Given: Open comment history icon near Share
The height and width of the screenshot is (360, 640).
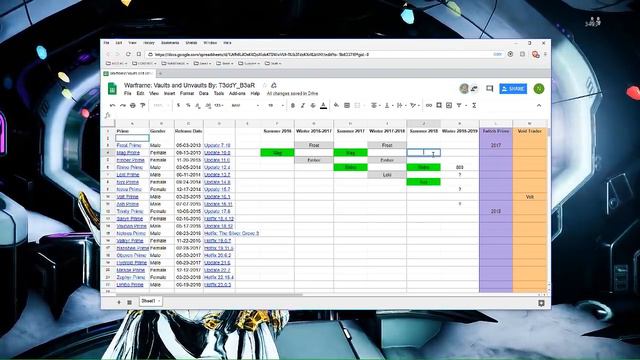Looking at the screenshot, I should coord(489,89).
